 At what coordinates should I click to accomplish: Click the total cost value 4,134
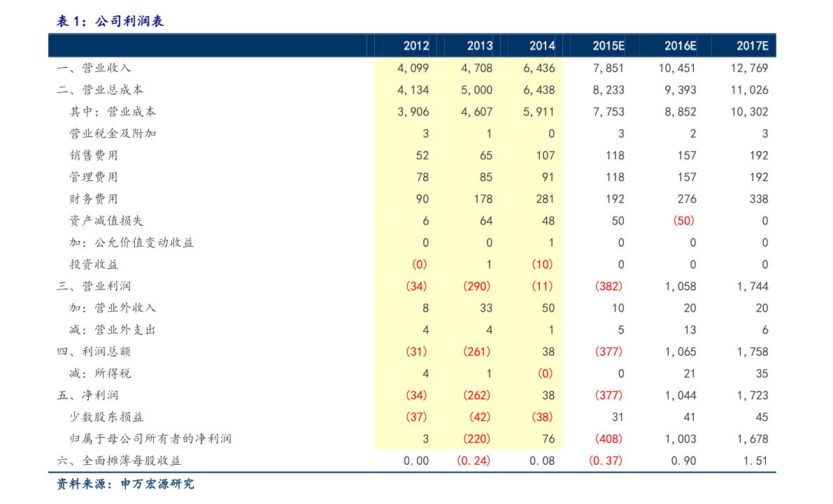413,89
